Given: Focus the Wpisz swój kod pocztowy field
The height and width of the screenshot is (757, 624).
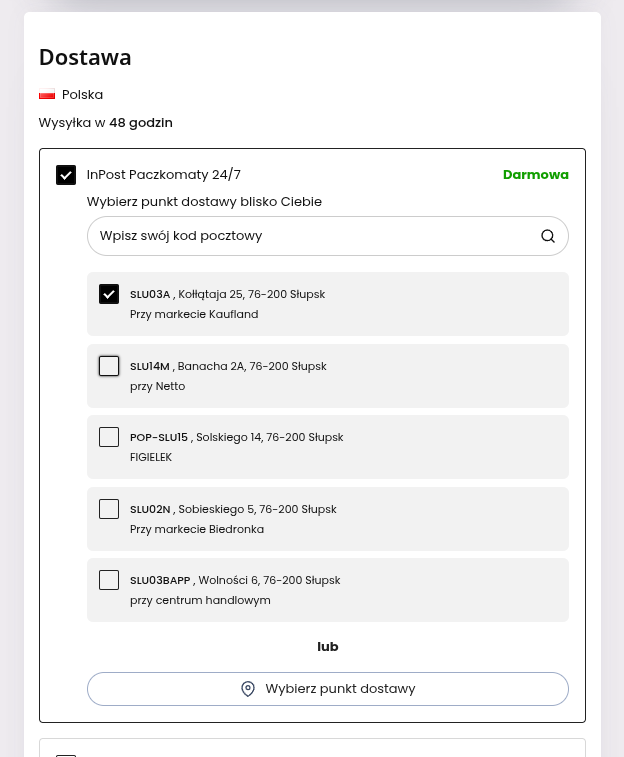Looking at the screenshot, I should [328, 236].
